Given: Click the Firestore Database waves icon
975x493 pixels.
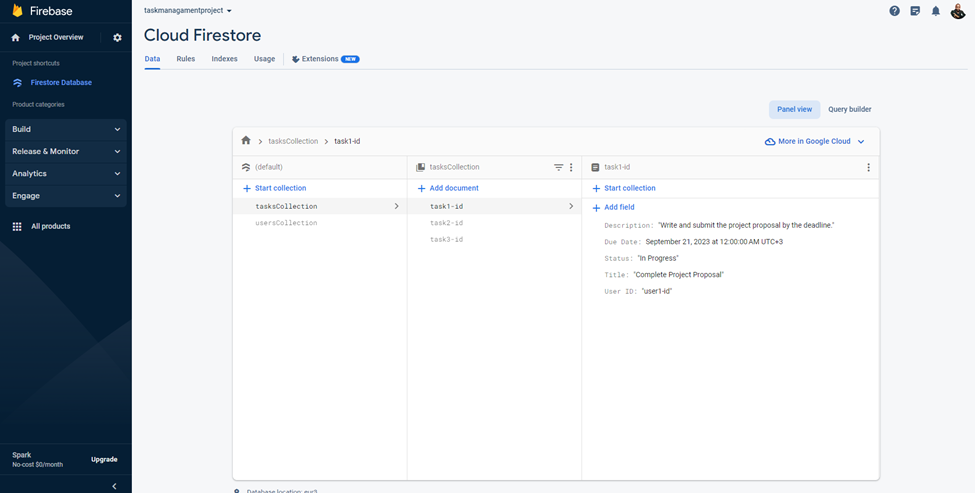Looking at the screenshot, I should tap(17, 83).
